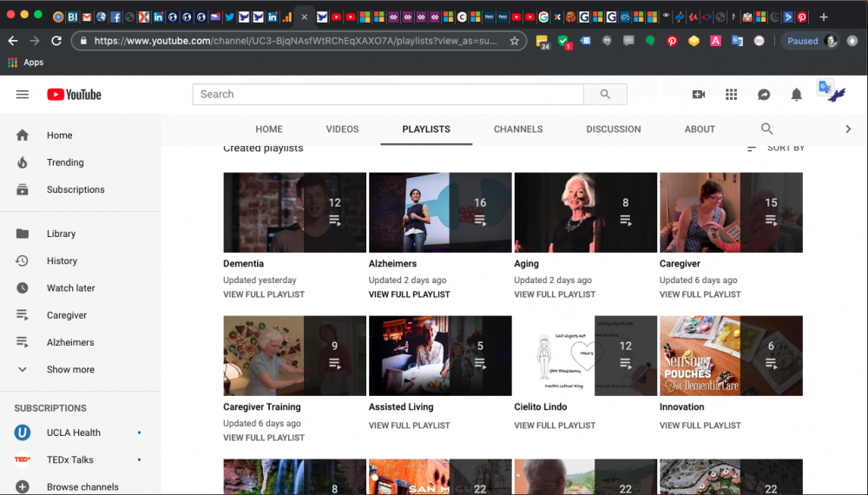
Task: Go to Trending in sidebar
Action: [x=65, y=162]
